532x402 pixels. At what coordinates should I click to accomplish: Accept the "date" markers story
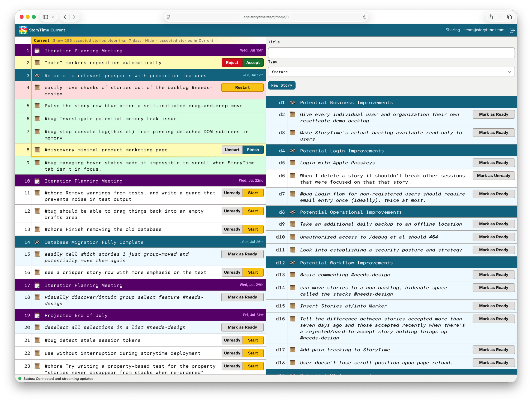(x=253, y=63)
